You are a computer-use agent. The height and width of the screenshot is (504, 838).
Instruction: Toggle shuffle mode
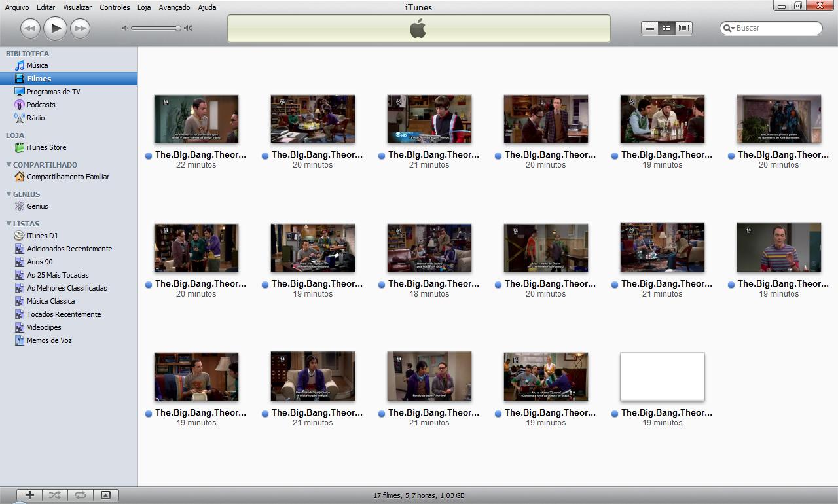(55, 495)
